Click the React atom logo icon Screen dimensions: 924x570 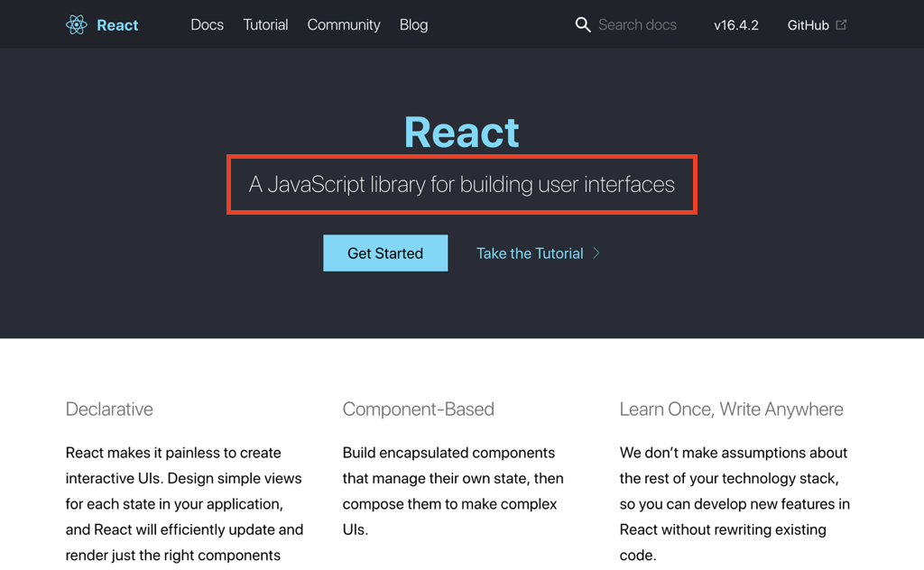[77, 24]
